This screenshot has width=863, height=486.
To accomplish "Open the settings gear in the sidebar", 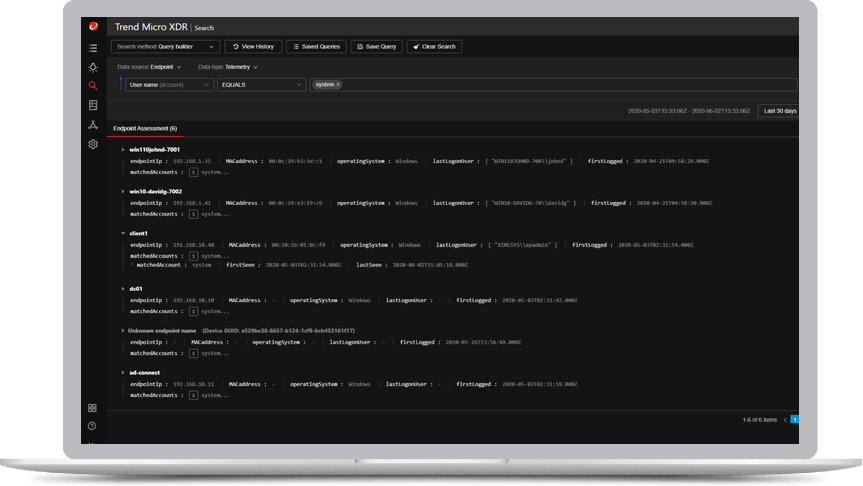I will click(93, 144).
